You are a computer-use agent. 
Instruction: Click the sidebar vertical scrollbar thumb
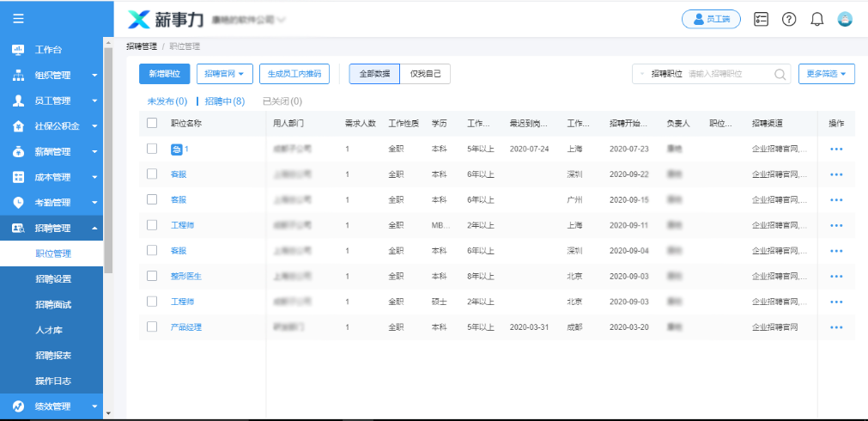(108, 155)
